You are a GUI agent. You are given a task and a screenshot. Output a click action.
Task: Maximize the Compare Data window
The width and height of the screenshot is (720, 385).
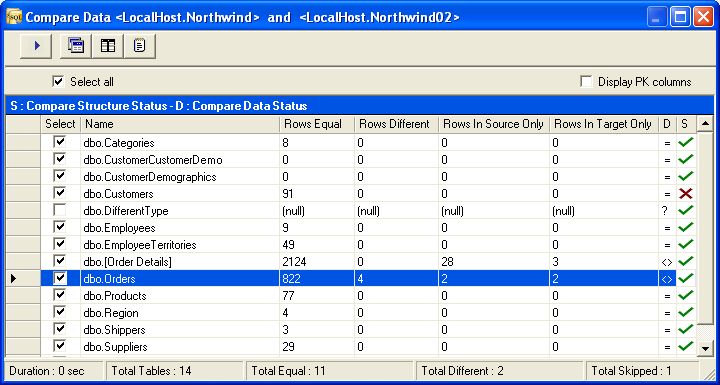point(681,17)
